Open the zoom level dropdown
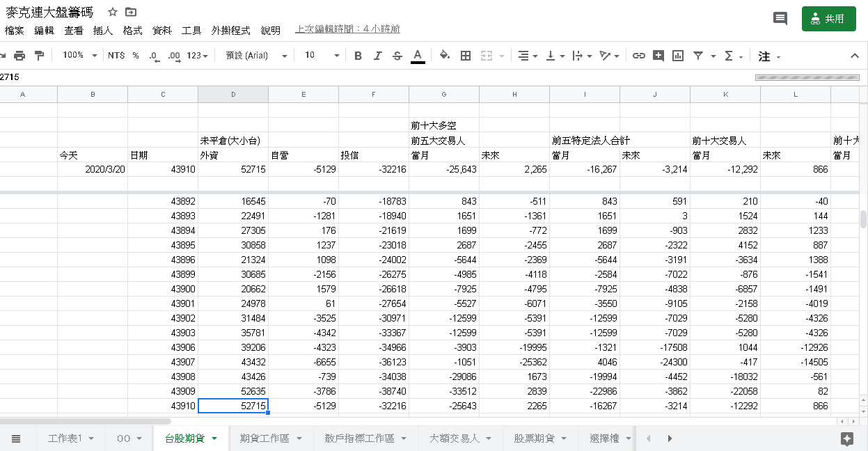 (x=80, y=56)
